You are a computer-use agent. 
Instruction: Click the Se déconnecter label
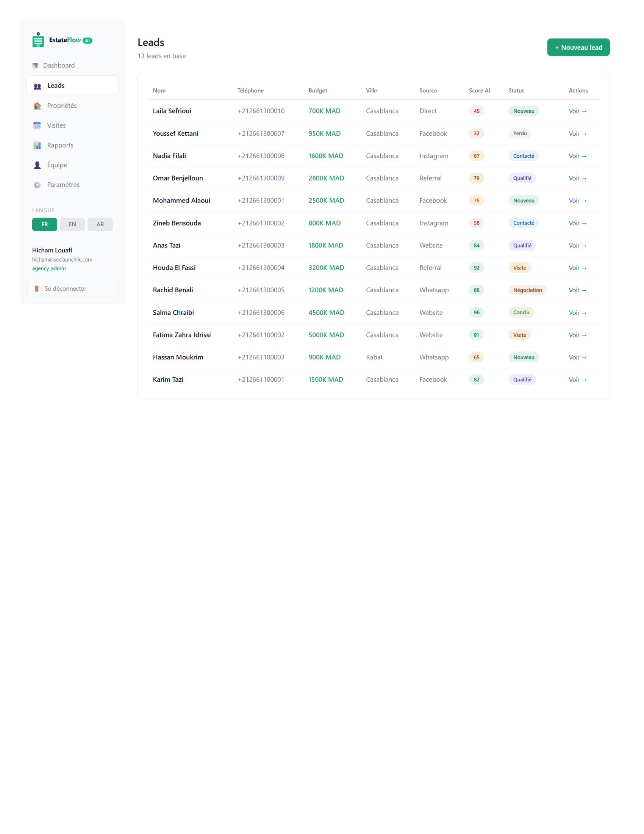point(65,289)
